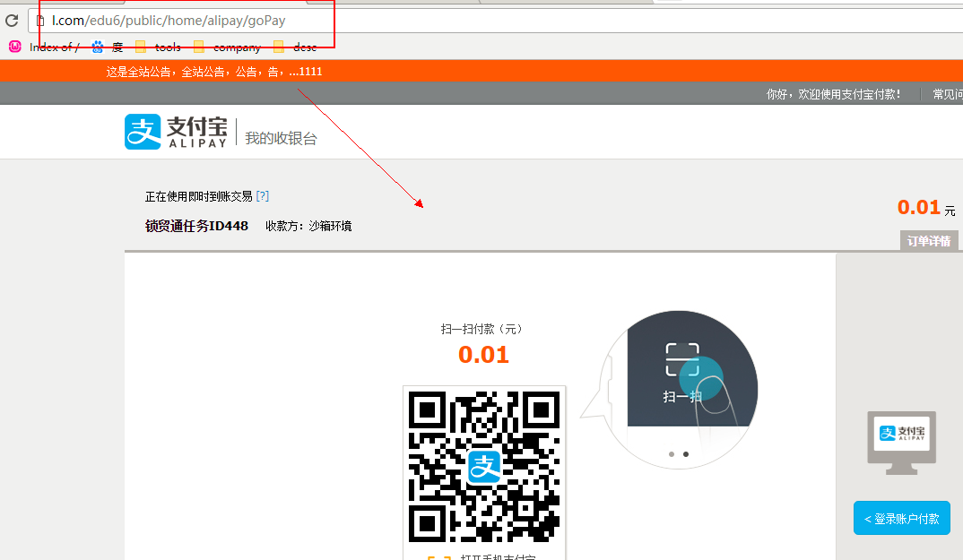Click the Alipay logo in the header
963x560 pixels.
(x=176, y=132)
